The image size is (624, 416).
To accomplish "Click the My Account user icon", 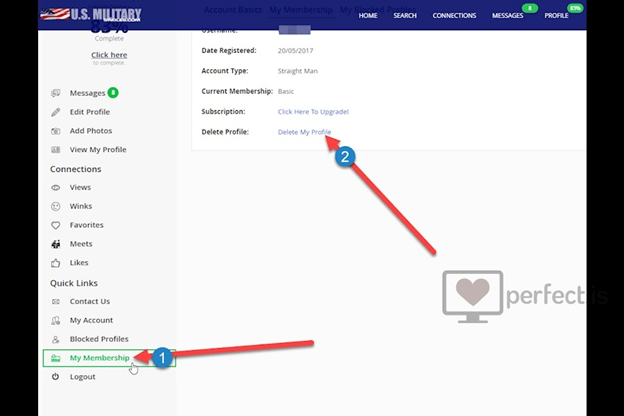I will pos(56,320).
